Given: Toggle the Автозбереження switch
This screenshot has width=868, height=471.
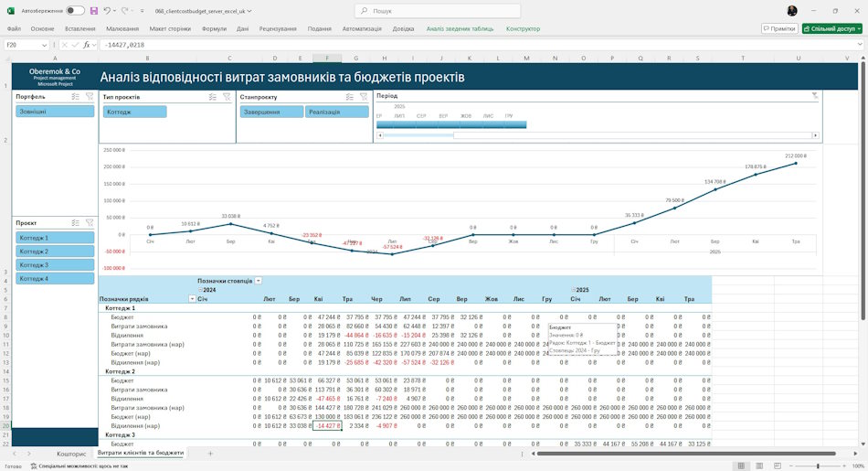Looking at the screenshot, I should tap(75, 11).
